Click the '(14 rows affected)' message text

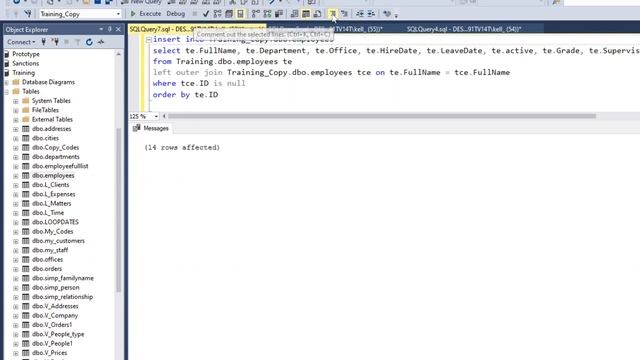182,148
